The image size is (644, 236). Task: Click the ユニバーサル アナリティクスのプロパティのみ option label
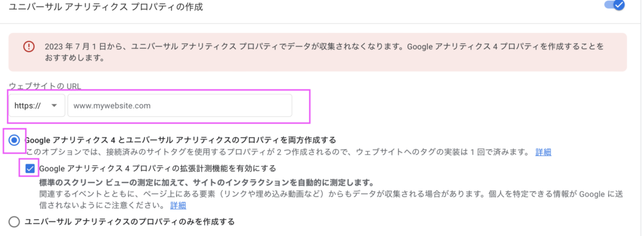130,222
